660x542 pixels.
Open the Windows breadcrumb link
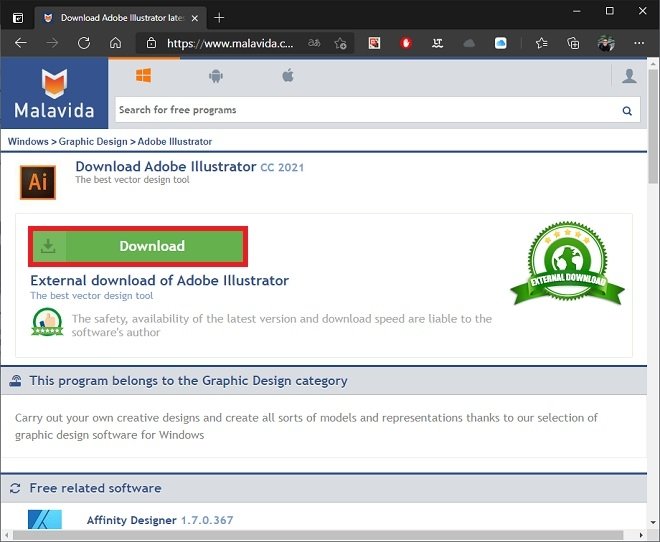coord(28,141)
